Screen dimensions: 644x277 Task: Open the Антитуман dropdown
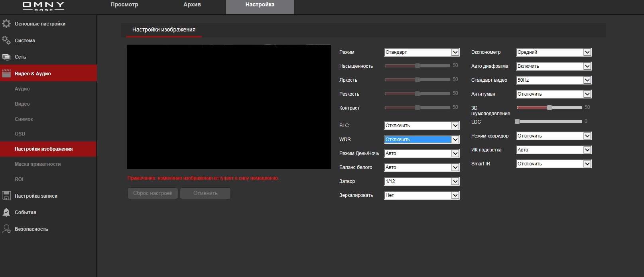click(x=553, y=94)
